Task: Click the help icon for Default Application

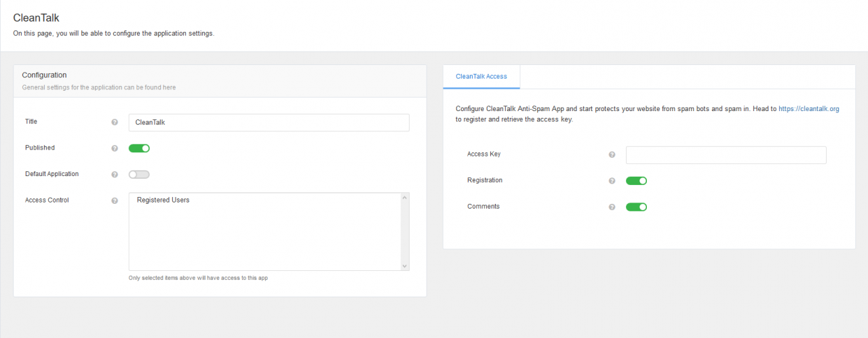Action: (x=115, y=175)
